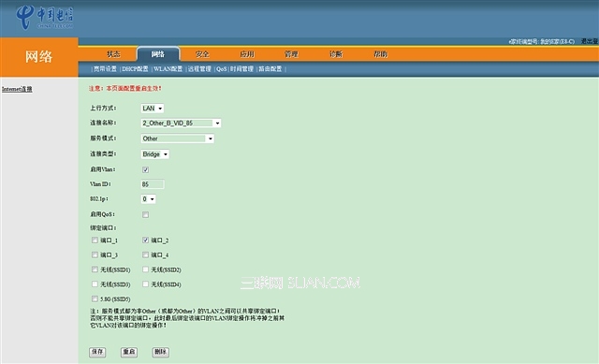Click the red 注意 reboot warning text
Viewport: 599px width, 364px height.
[x=125, y=88]
